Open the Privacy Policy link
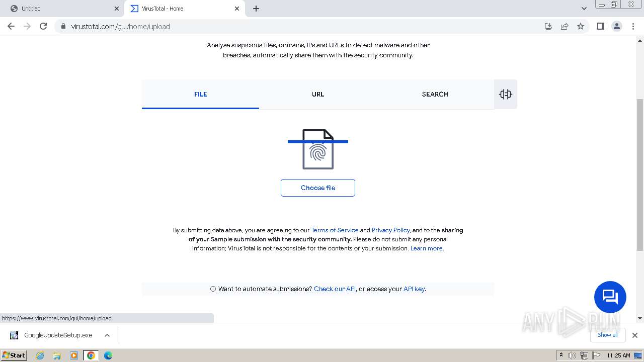This screenshot has width=644, height=362. coord(390,230)
